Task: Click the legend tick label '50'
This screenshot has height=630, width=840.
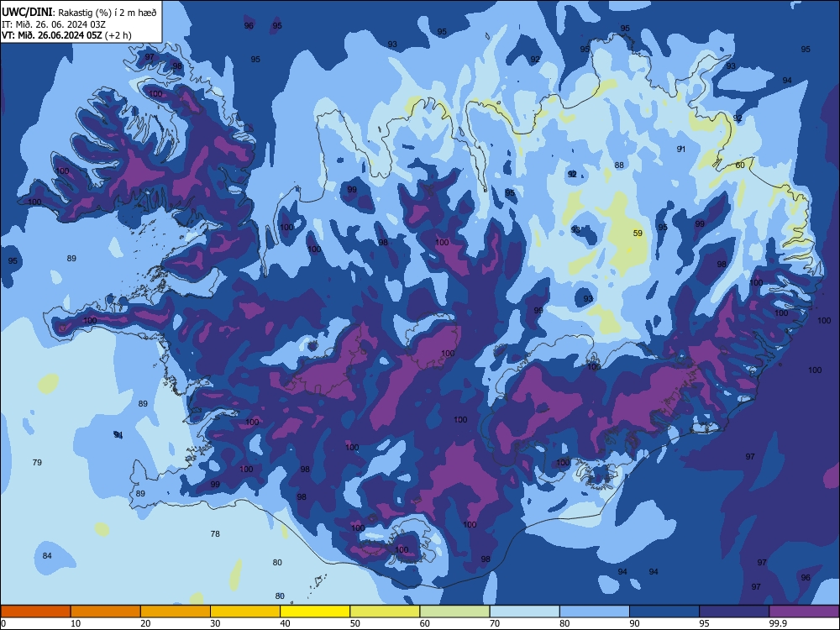Action: pos(355,623)
